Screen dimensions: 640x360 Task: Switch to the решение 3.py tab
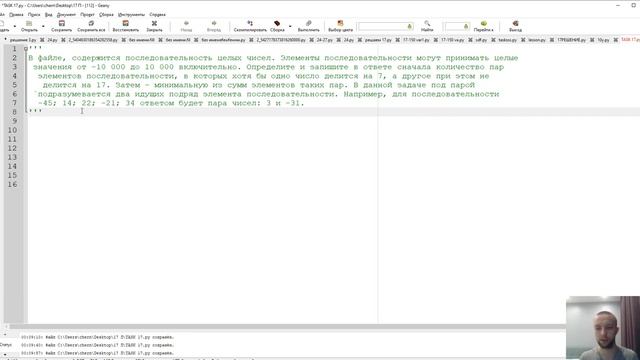(23, 40)
